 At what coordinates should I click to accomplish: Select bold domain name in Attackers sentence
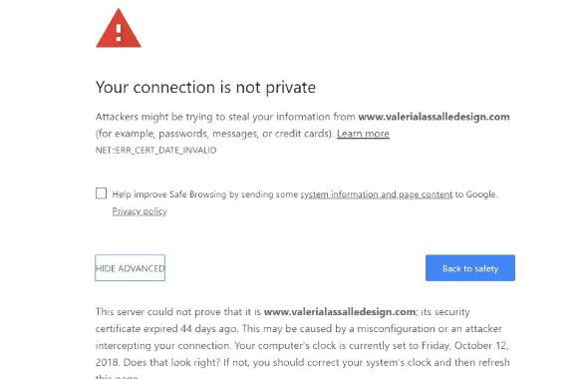tap(434, 117)
